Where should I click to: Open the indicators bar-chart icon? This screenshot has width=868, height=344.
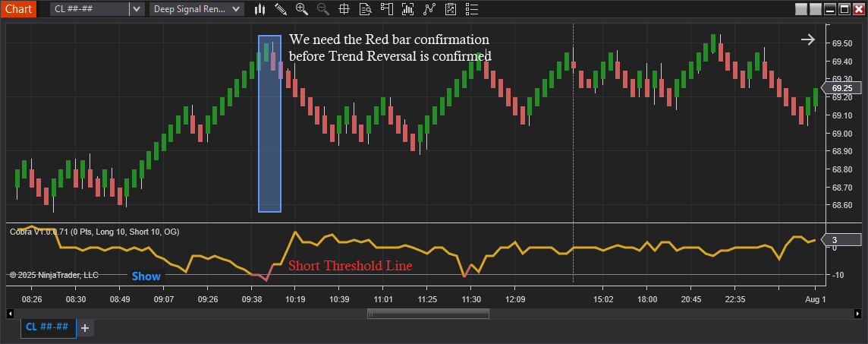[408, 9]
